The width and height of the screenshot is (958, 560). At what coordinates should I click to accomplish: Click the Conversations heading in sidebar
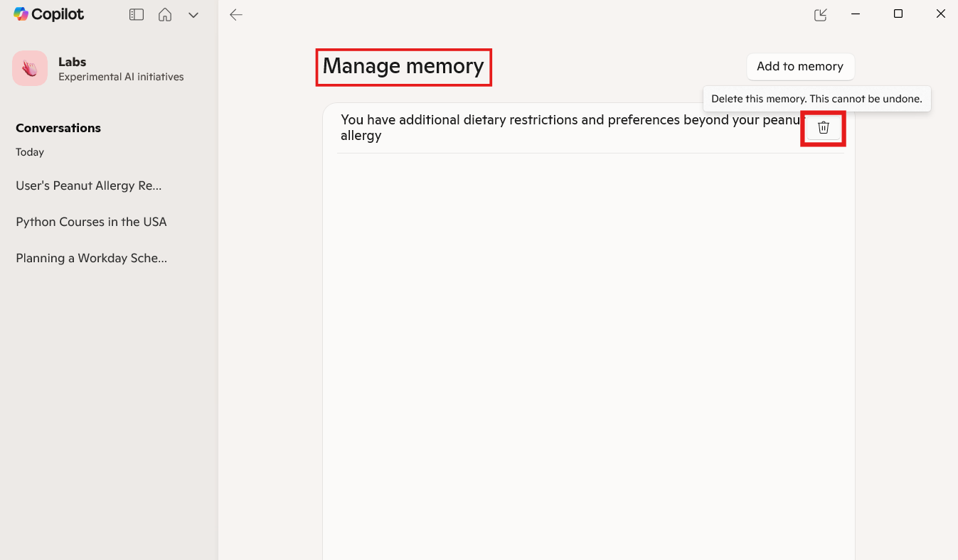[58, 128]
